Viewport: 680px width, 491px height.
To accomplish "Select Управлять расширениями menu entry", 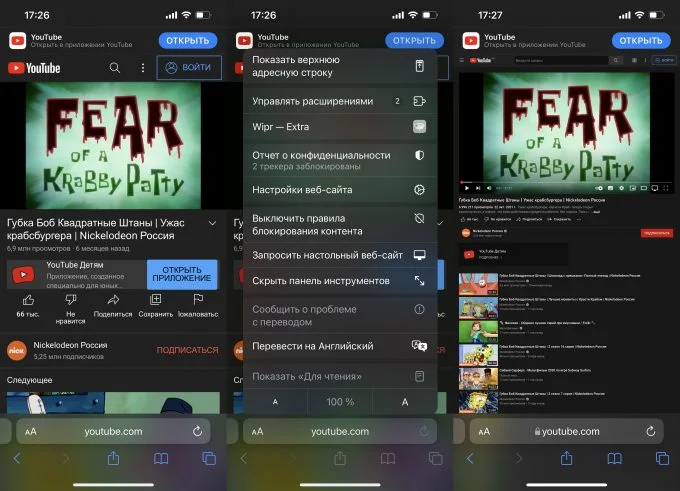I will click(x=340, y=101).
